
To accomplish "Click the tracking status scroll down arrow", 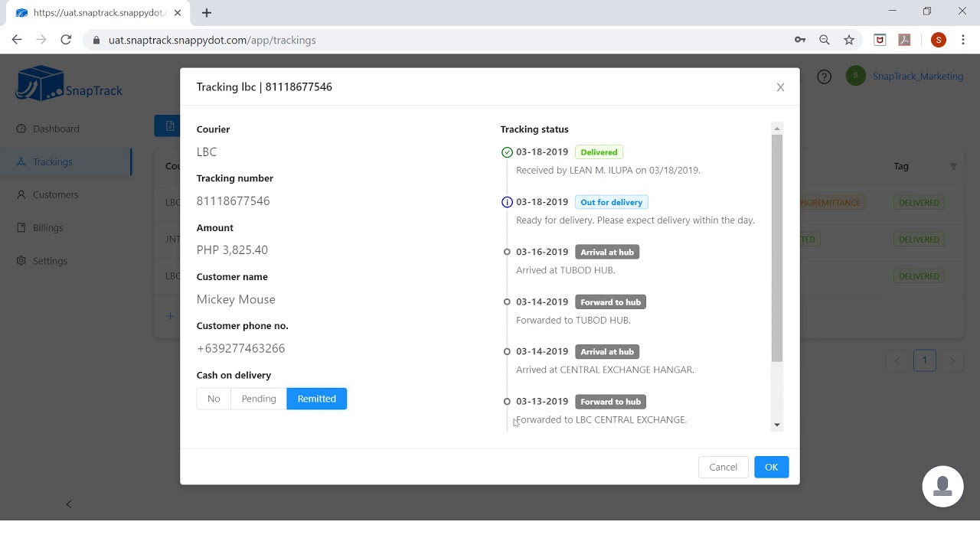I will click(x=777, y=425).
